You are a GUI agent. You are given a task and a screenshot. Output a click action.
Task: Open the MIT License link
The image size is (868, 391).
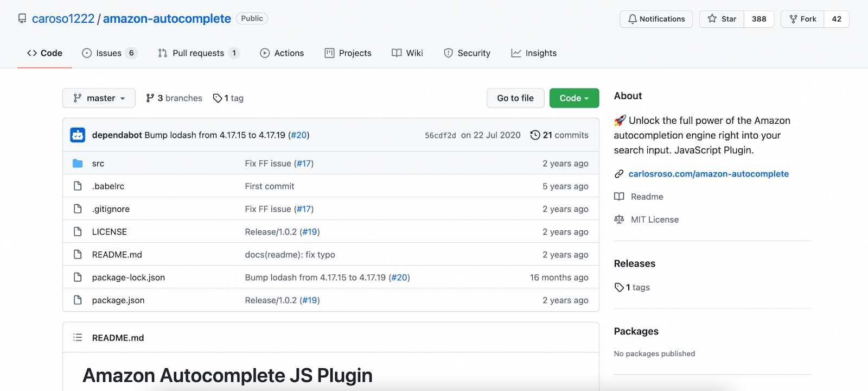(655, 219)
